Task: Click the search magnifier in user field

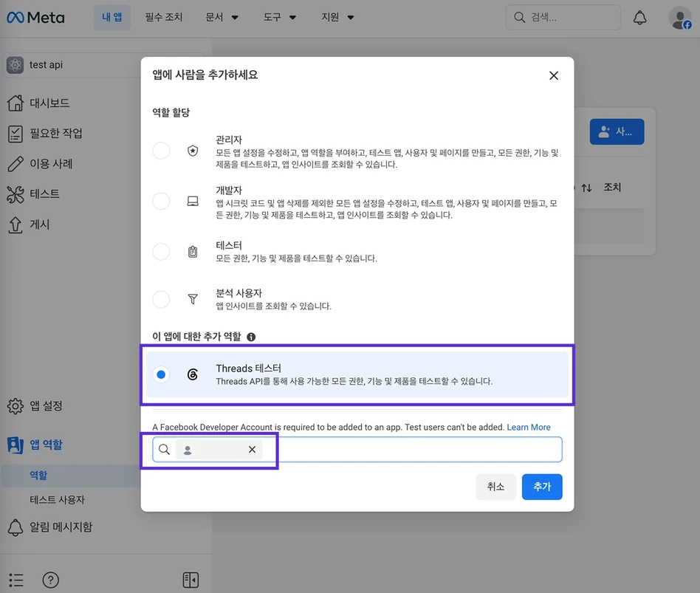Action: pyautogui.click(x=164, y=449)
